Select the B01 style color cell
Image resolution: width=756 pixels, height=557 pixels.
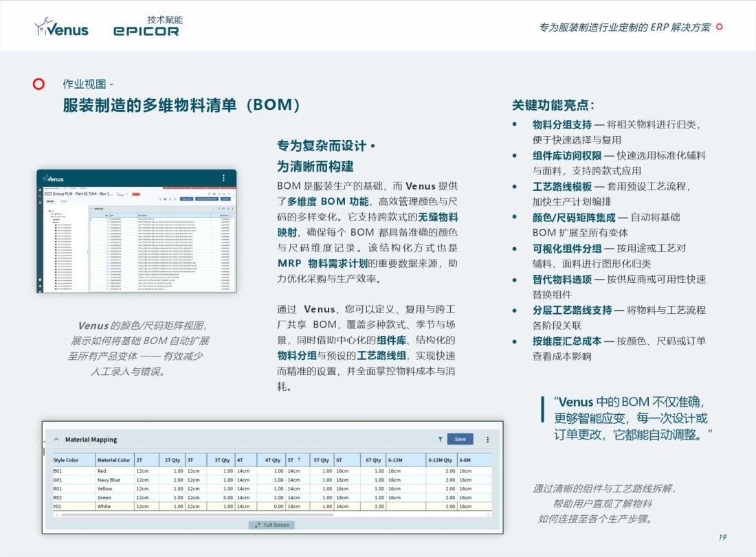tap(74, 470)
